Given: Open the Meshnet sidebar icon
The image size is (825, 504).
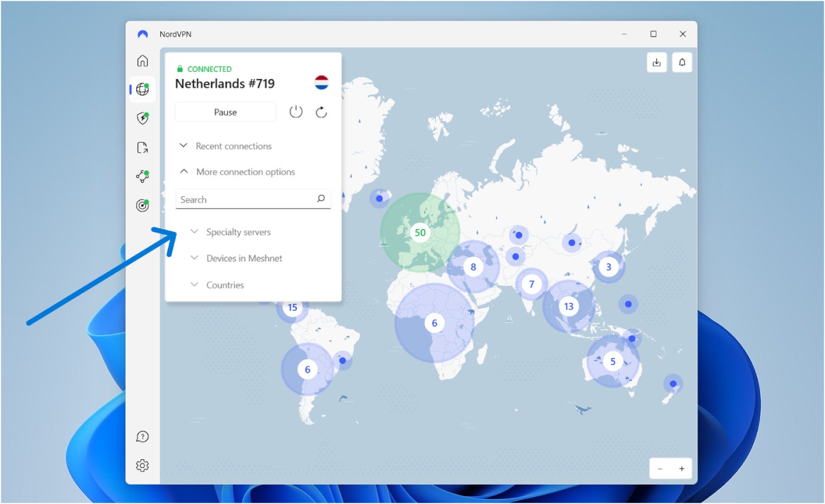Looking at the screenshot, I should click(x=142, y=176).
